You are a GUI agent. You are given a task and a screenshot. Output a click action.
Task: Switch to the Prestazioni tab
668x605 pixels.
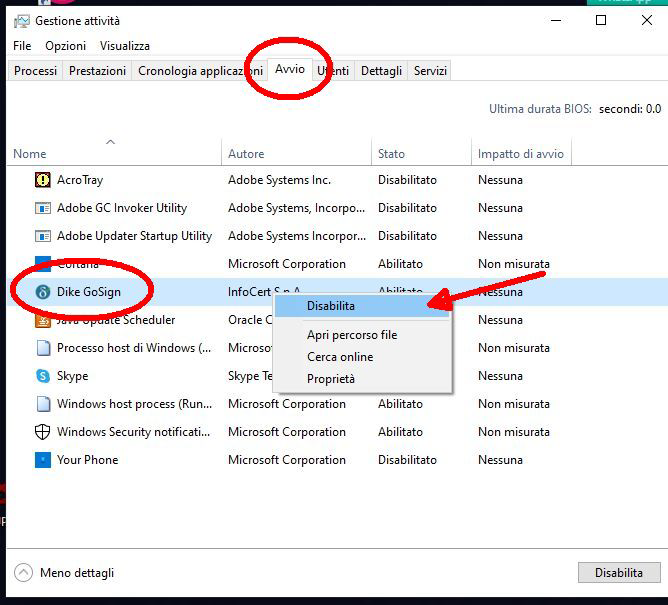[x=98, y=71]
